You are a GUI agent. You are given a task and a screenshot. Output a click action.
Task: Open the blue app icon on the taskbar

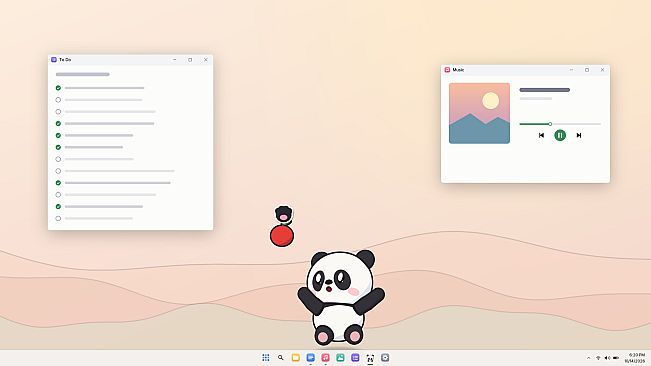(311, 358)
